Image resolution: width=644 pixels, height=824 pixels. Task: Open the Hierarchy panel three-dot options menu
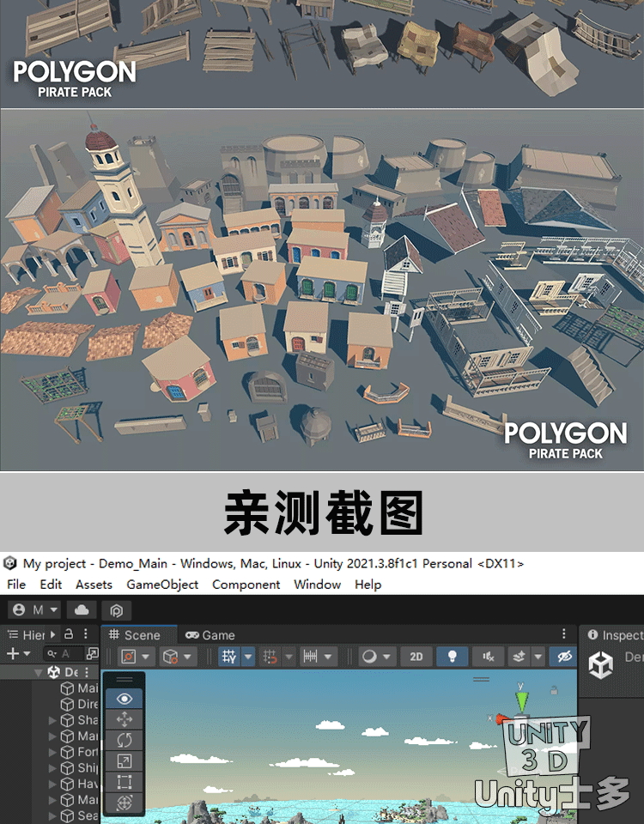click(85, 633)
